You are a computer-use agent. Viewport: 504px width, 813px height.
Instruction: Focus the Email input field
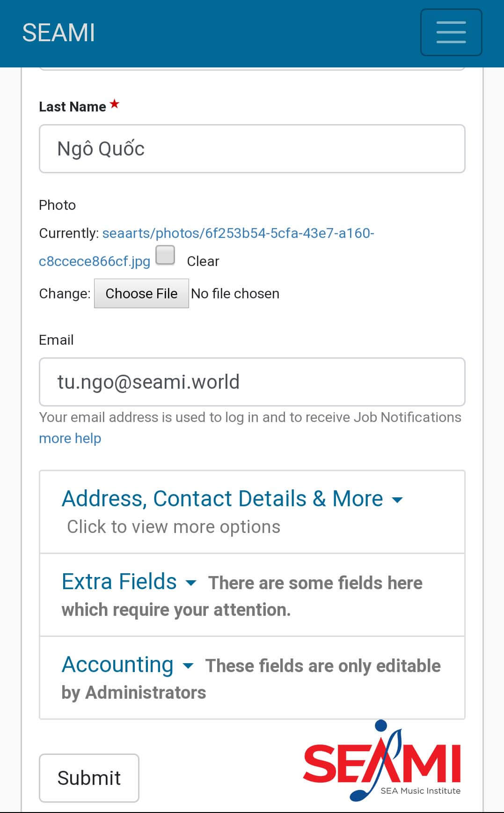click(252, 382)
